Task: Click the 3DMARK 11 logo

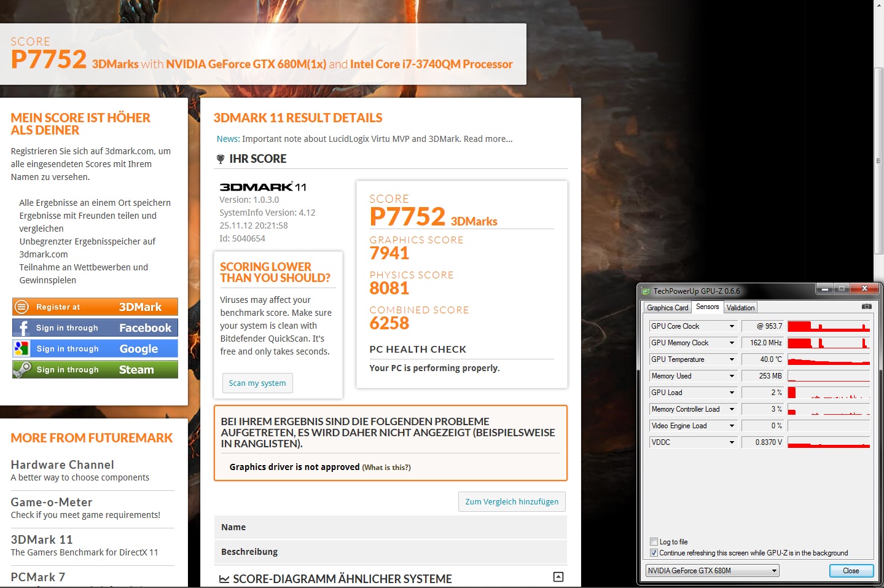Action: [x=262, y=187]
